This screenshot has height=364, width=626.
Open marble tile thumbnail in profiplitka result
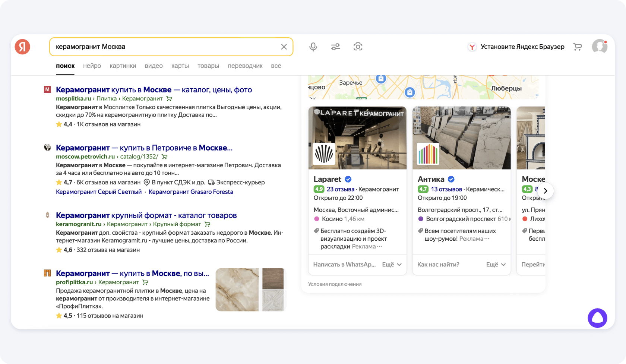(x=237, y=289)
